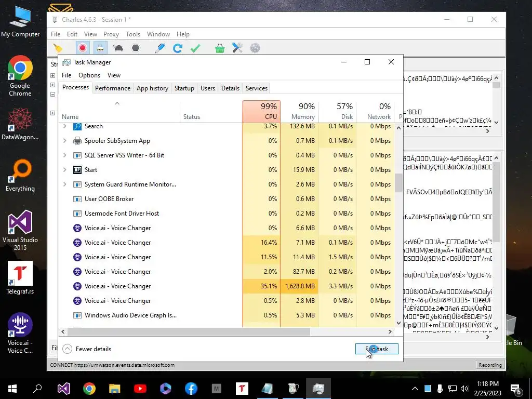The image size is (532, 399).
Task: Click the Windows Start button
Action: point(12,389)
